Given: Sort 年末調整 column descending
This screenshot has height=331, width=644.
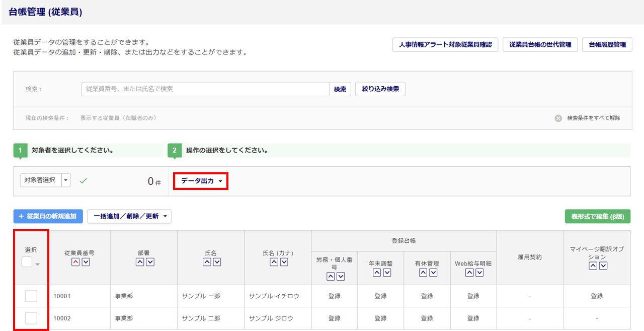Looking at the screenshot, I should tap(387, 273).
